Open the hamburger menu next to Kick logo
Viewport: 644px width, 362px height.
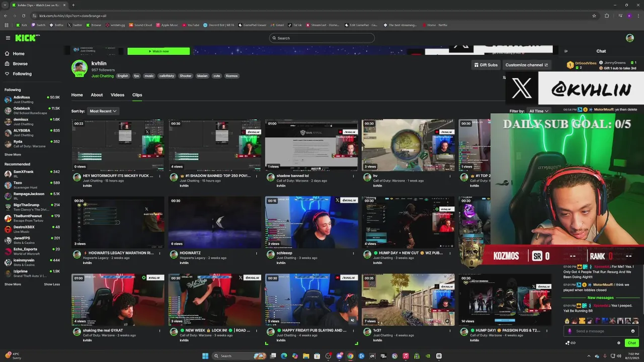click(x=8, y=38)
